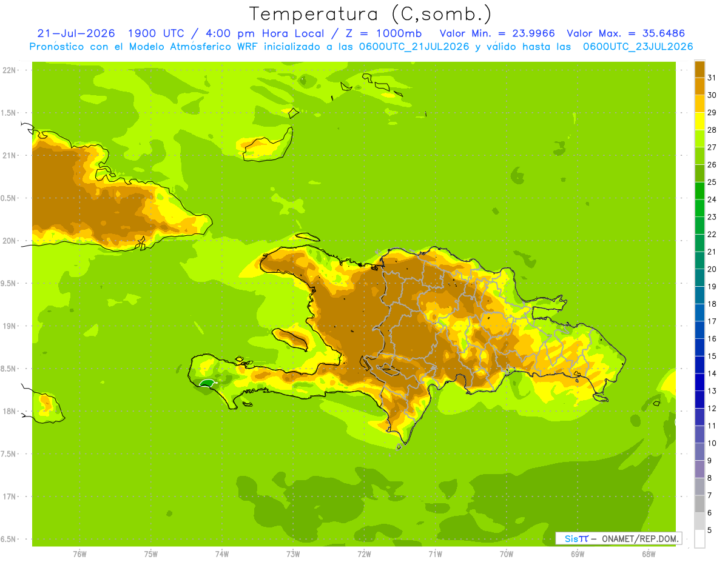Click the '69W' longitude axis label
Image resolution: width=728 pixels, height=562 pixels.
578,554
